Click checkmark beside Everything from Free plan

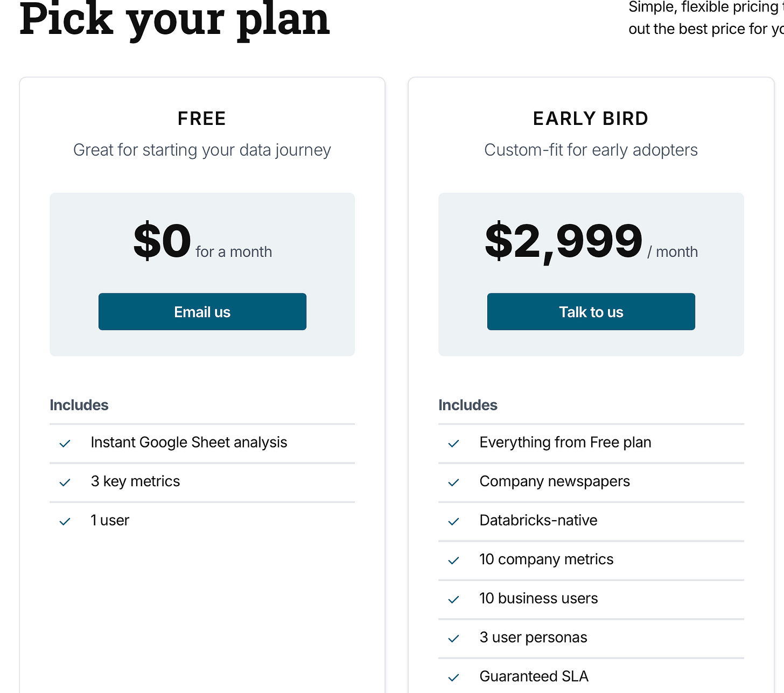454,444
